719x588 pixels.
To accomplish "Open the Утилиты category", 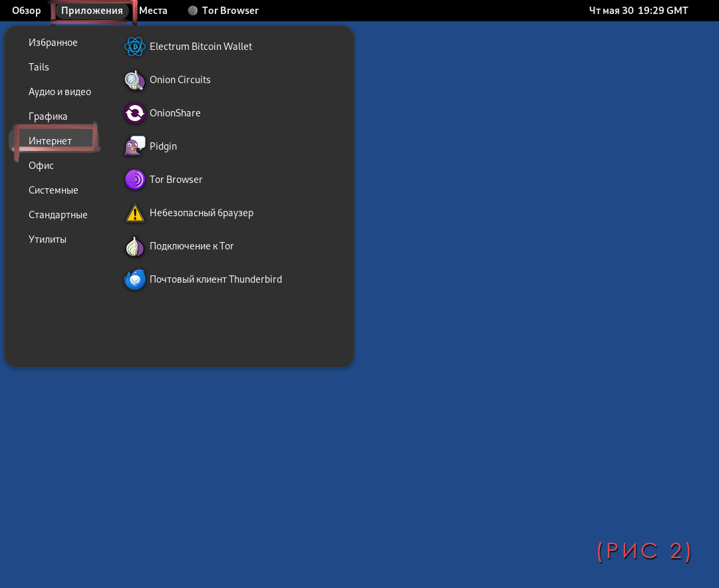I will pyautogui.click(x=47, y=239).
